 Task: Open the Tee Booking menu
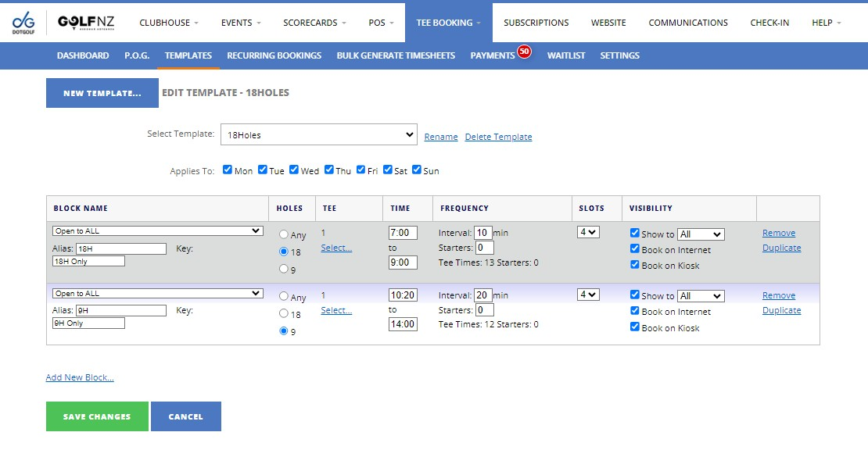coord(448,23)
